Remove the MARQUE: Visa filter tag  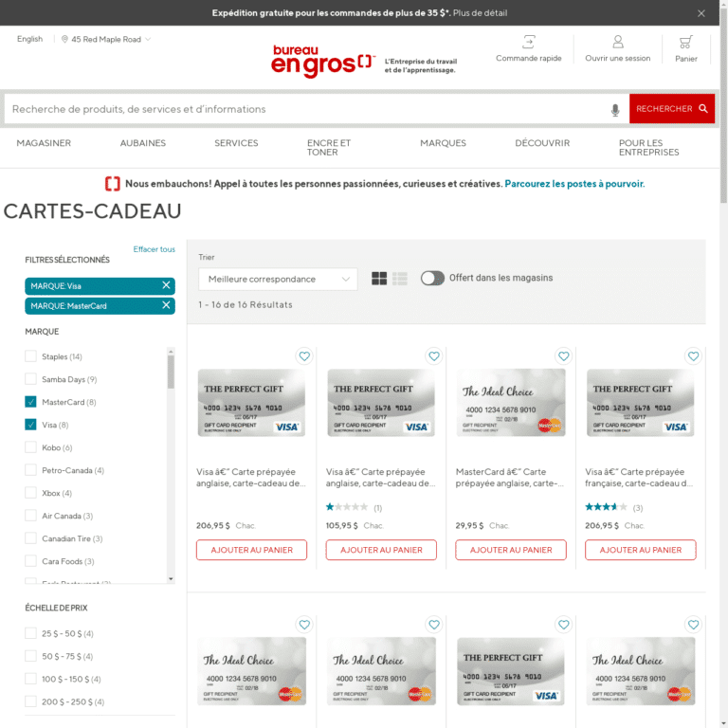166,285
